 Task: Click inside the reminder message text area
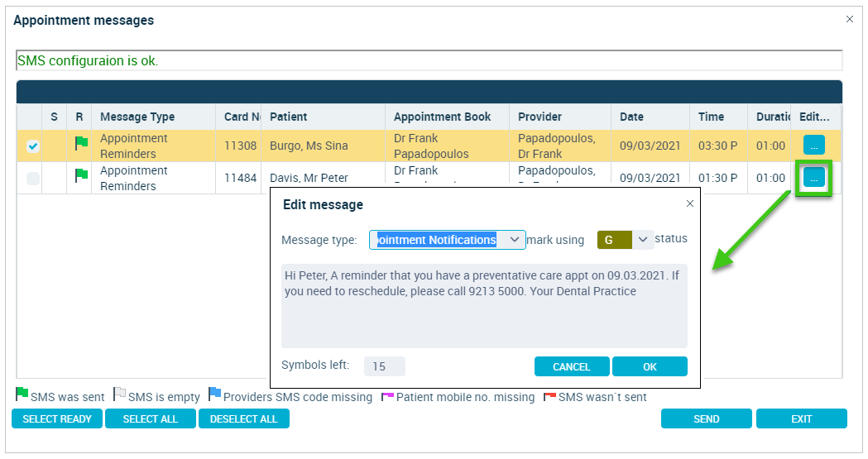click(x=484, y=306)
